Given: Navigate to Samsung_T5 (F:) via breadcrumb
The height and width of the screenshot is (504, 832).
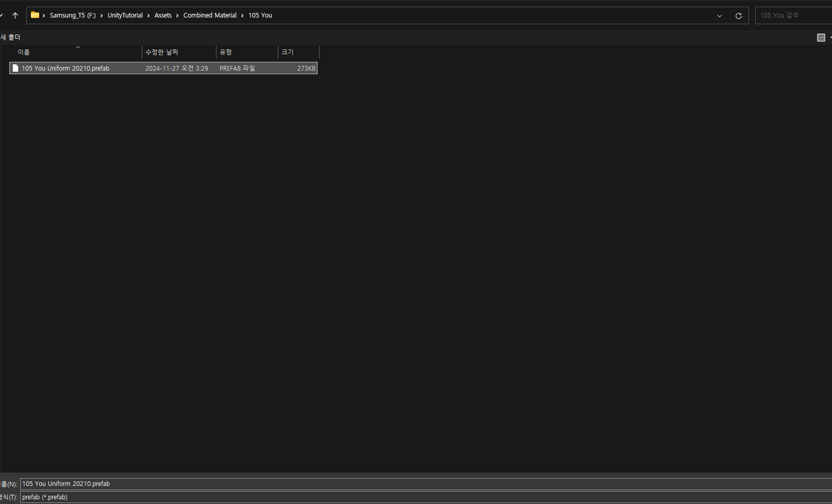Looking at the screenshot, I should pyautogui.click(x=73, y=15).
